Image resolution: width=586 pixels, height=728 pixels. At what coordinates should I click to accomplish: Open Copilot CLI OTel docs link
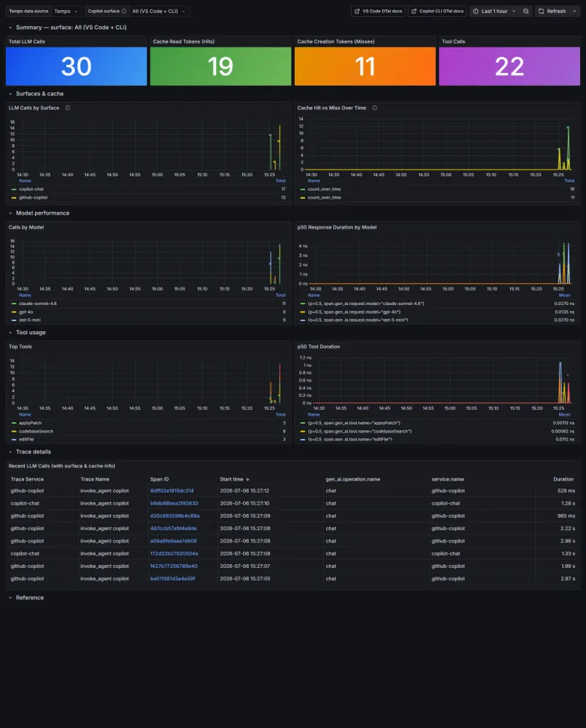[x=437, y=11]
